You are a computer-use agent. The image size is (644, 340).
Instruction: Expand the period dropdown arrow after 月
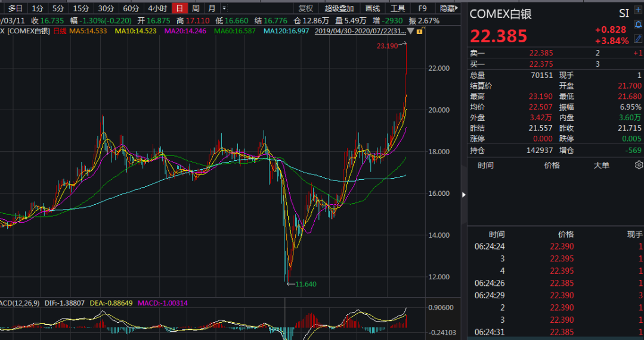[224, 8]
